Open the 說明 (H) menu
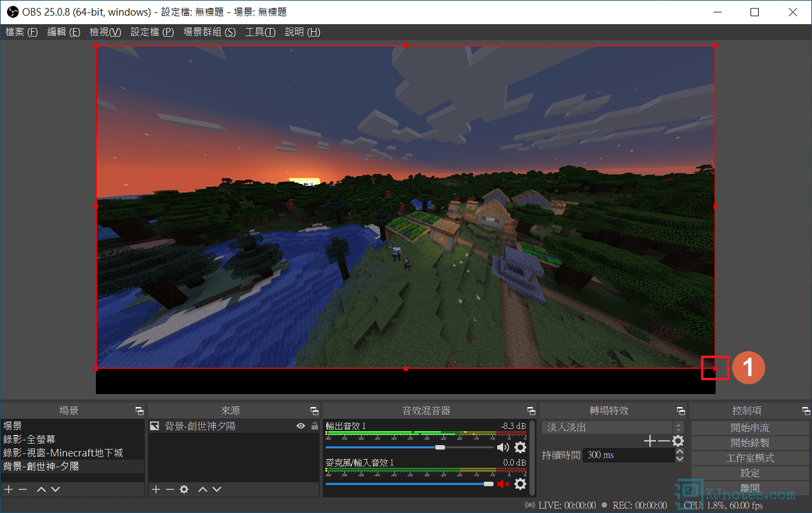The width and height of the screenshot is (812, 513). 303,32
